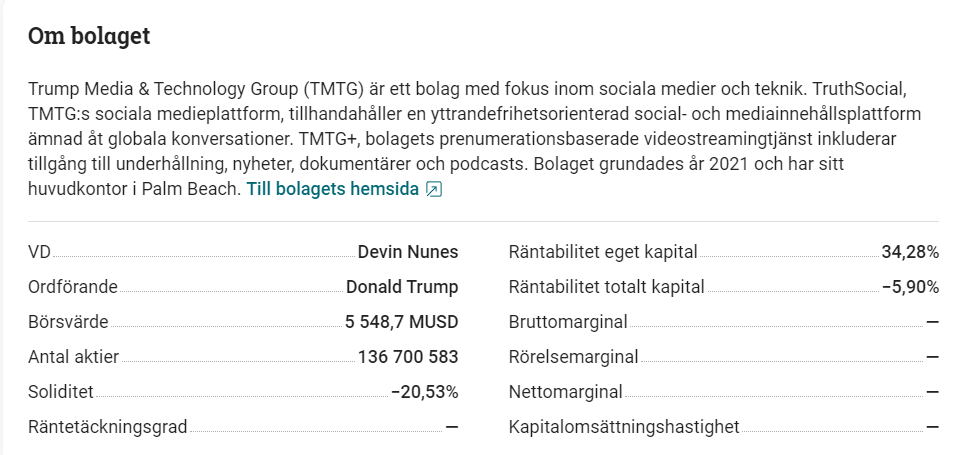Click the Rörelsemarginal label
The image size is (959, 455).
pos(573,357)
